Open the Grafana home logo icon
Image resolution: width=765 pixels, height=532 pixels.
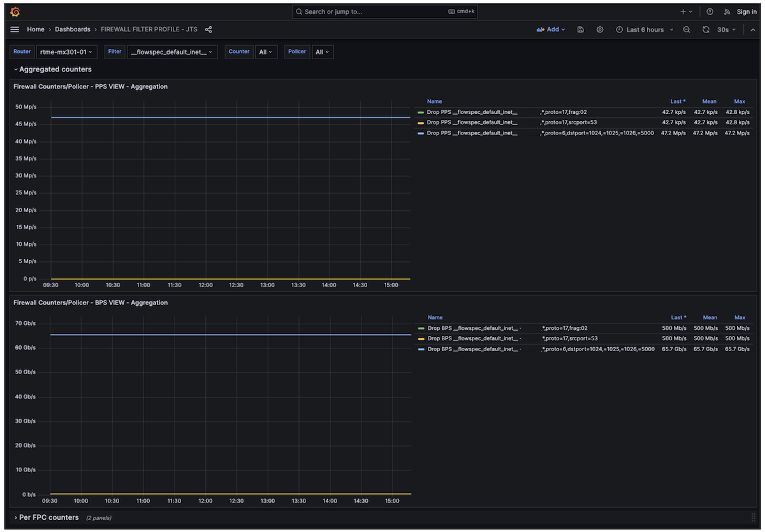(x=14, y=11)
